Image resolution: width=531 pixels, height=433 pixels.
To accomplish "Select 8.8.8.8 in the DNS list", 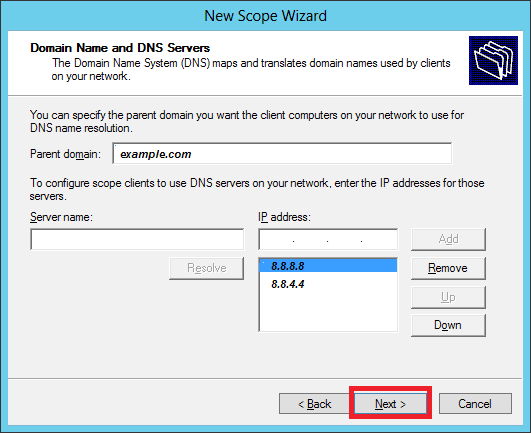I will coord(328,265).
